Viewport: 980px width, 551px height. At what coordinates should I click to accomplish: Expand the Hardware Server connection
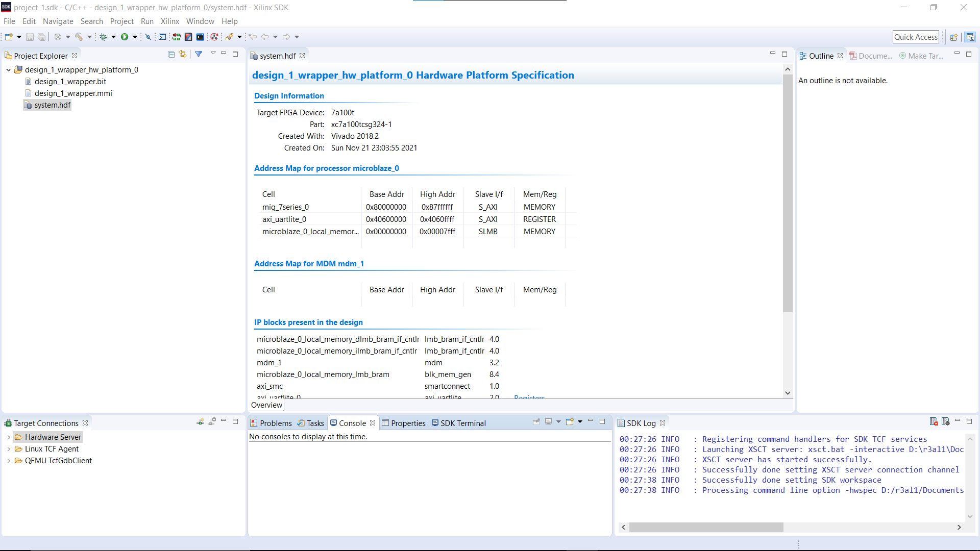(x=9, y=437)
